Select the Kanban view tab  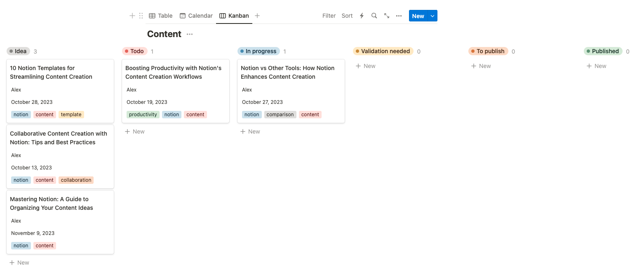pyautogui.click(x=234, y=16)
